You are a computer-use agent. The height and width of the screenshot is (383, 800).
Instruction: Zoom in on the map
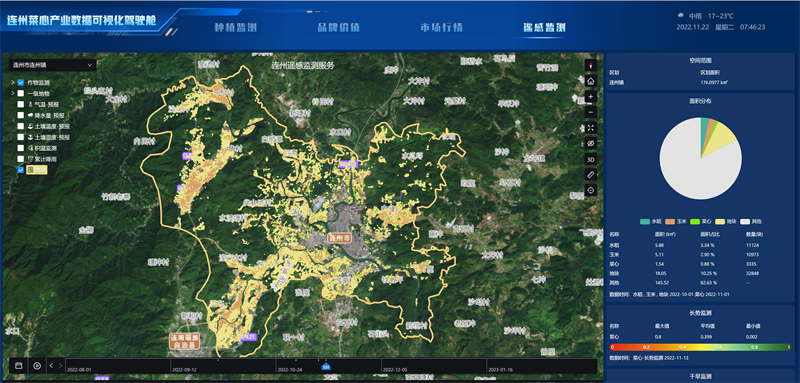click(591, 96)
